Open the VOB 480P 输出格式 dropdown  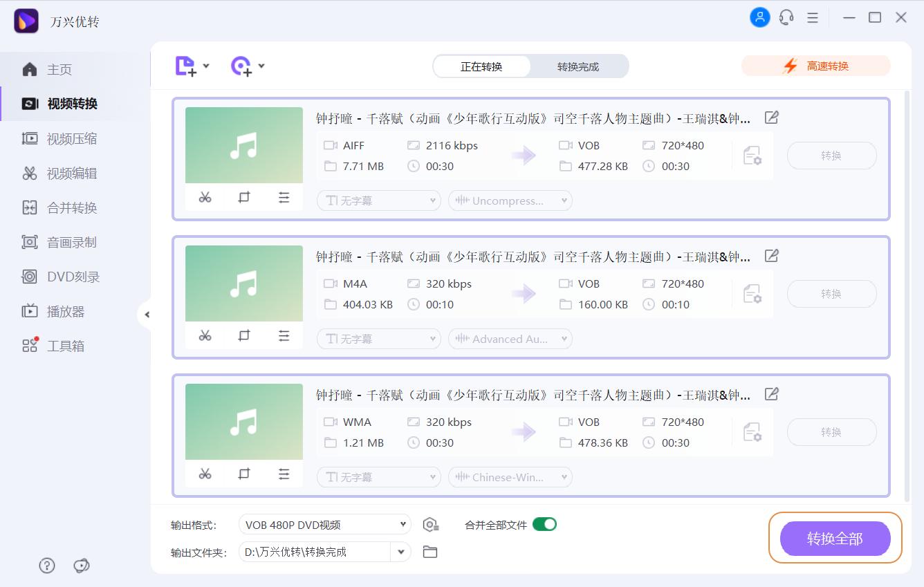[324, 524]
